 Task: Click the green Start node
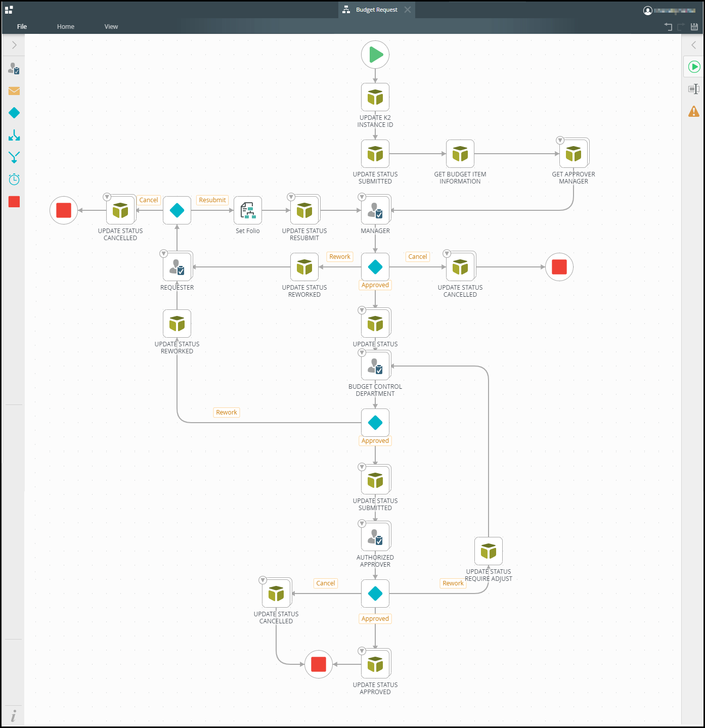(375, 55)
